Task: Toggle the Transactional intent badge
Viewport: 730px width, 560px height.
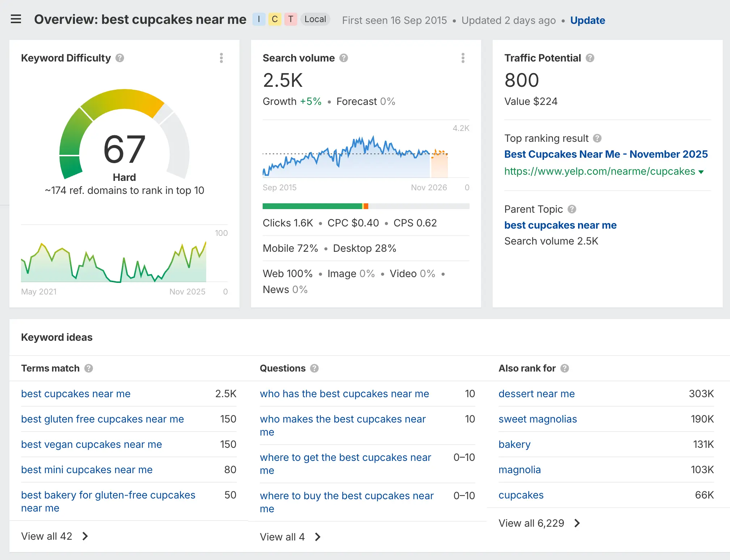Action: tap(290, 19)
